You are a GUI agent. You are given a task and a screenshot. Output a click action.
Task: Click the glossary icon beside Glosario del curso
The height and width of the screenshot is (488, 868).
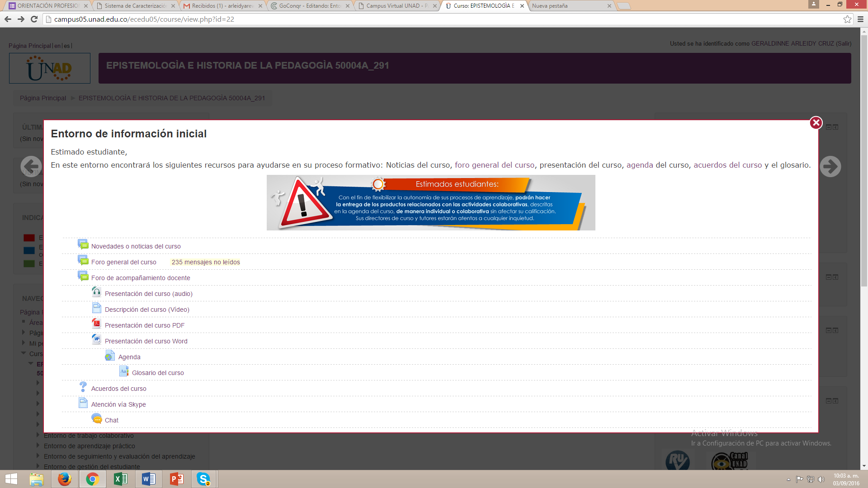123,371
